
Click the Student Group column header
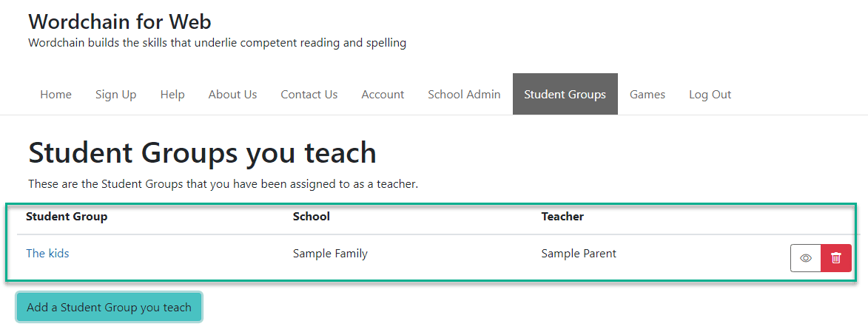click(x=67, y=217)
